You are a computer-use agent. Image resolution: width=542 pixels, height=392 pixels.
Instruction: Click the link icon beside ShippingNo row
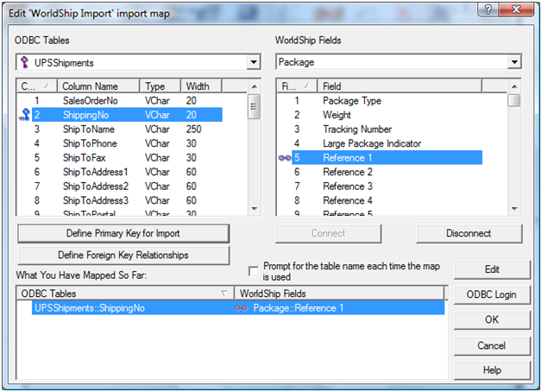tap(25, 115)
